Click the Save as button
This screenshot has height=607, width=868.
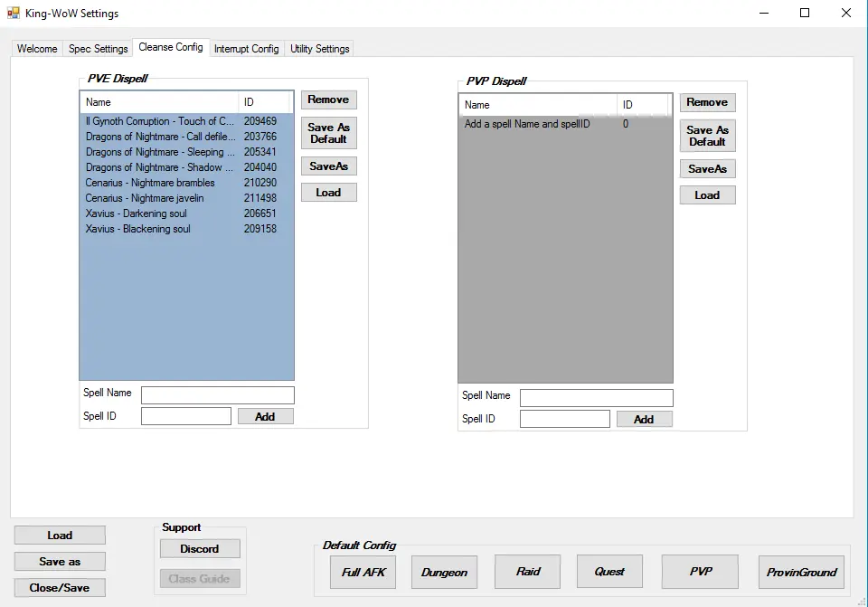click(60, 562)
